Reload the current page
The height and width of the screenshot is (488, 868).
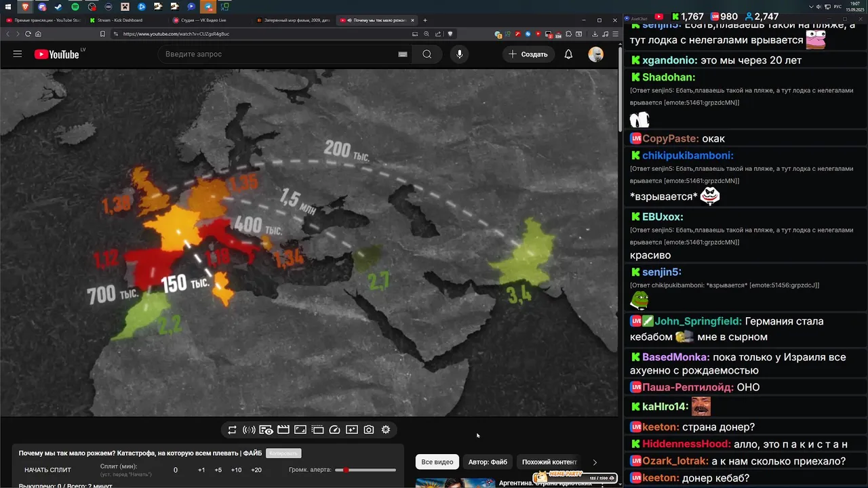(x=28, y=34)
